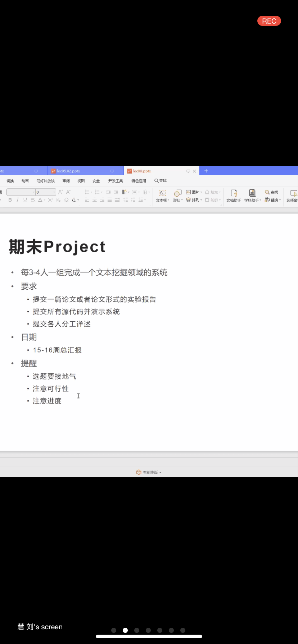298x644 pixels.
Task: Open the 学科助手 subject assistant
Action: point(253,195)
